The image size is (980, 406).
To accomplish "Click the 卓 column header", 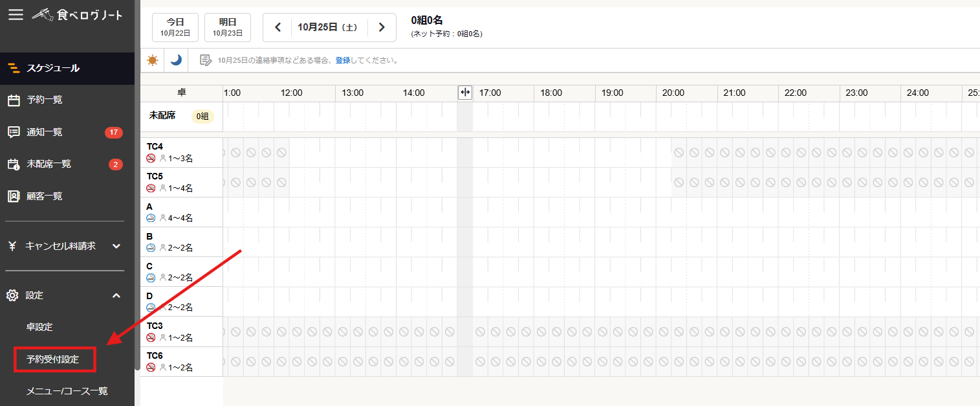I will [182, 93].
